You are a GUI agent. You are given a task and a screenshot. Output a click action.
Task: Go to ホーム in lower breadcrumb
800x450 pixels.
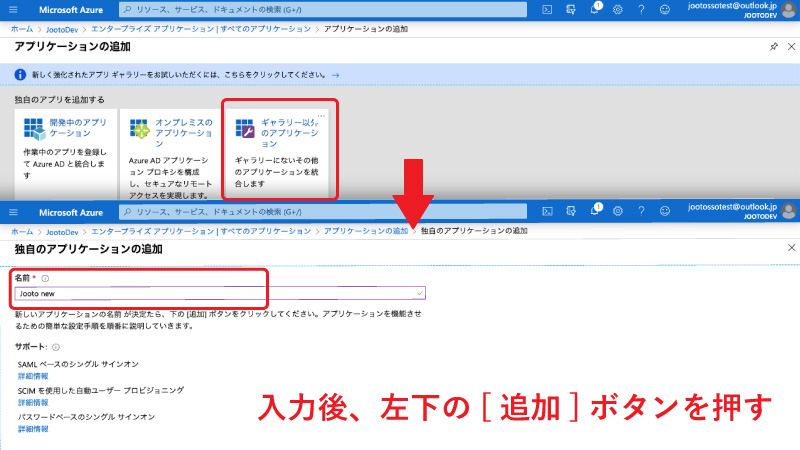(x=22, y=232)
